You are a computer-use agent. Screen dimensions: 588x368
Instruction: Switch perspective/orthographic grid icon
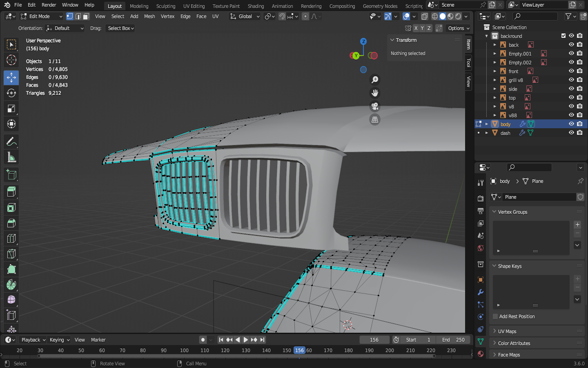(x=375, y=119)
